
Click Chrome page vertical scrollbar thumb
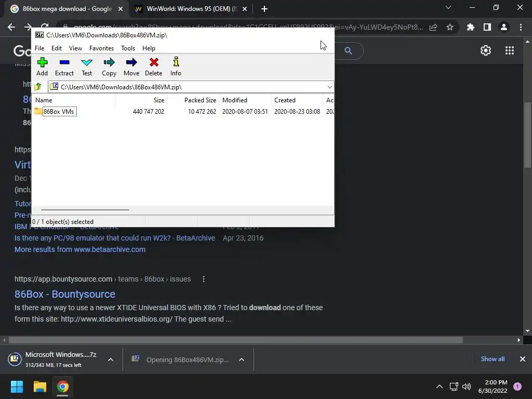527,135
